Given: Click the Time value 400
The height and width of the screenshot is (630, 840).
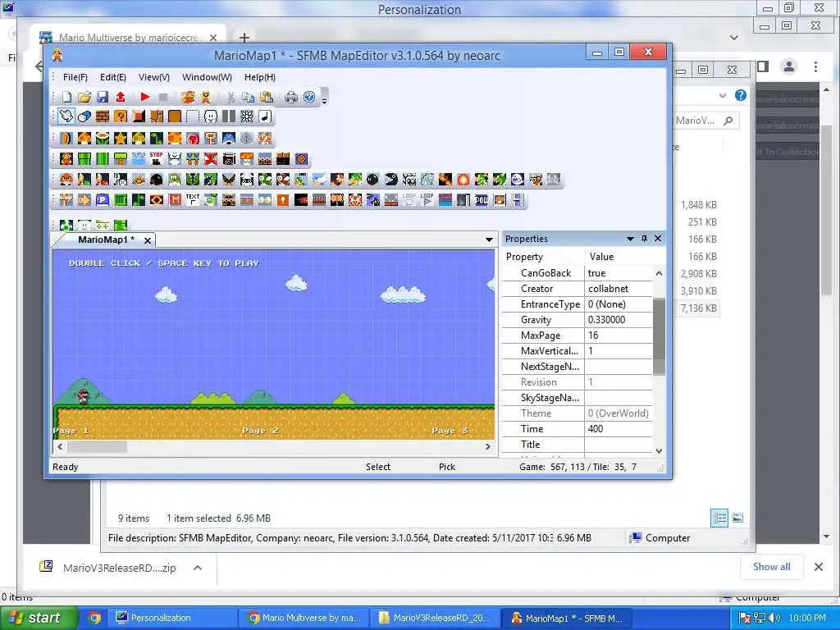Looking at the screenshot, I should [x=619, y=429].
